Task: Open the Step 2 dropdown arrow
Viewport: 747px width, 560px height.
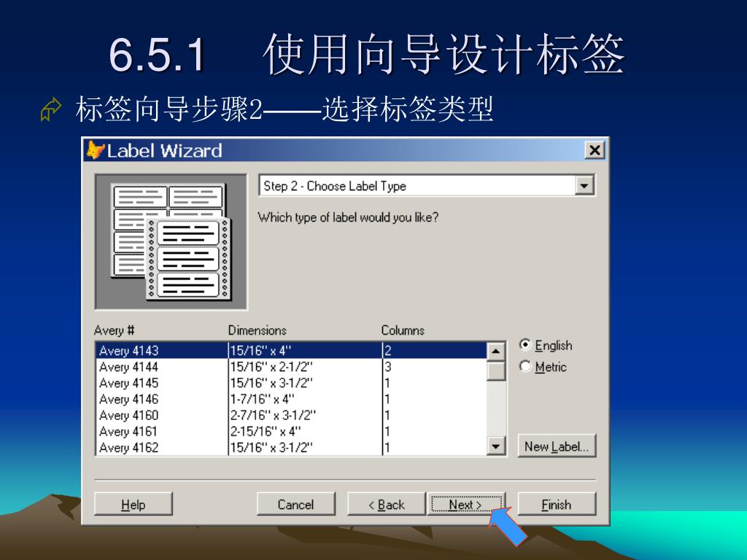Action: click(584, 186)
